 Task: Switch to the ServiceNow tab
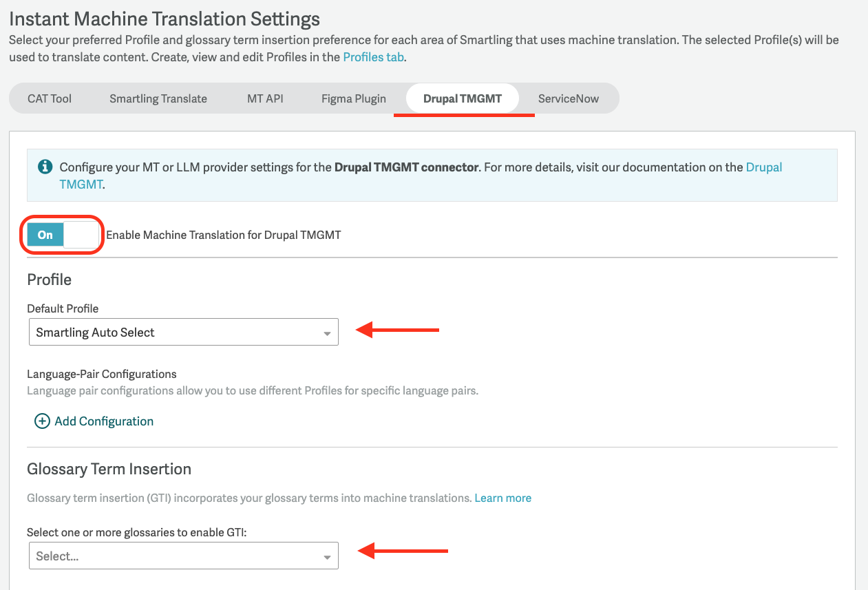pos(569,98)
